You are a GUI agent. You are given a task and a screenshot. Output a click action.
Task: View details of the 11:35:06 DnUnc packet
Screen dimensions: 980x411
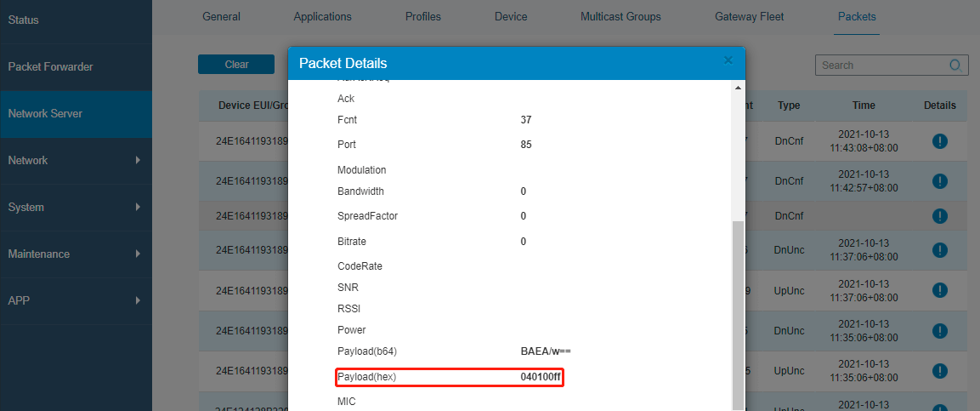click(x=939, y=331)
